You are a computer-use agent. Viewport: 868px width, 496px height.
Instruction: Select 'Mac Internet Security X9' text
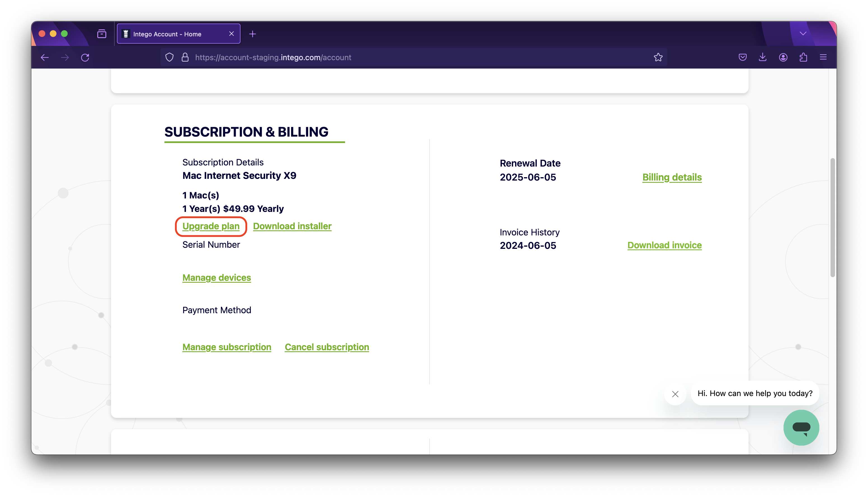(x=239, y=176)
